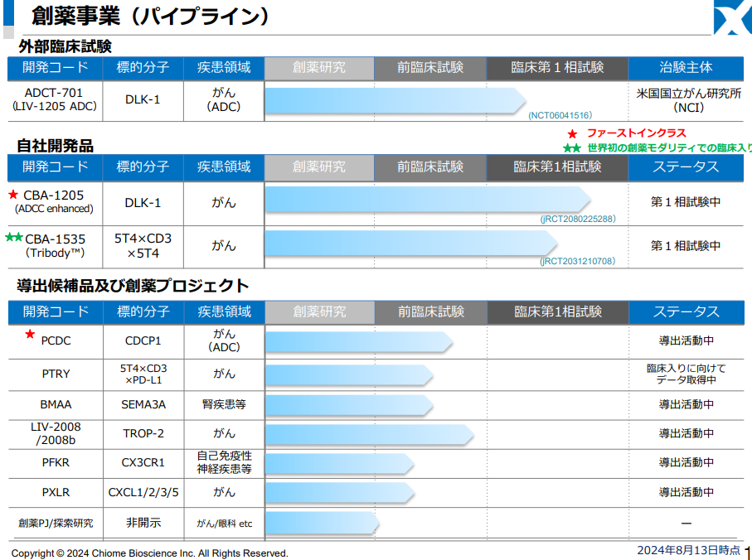
Task: Click the CX3CR1 target molecule cell
Action: tap(143, 462)
